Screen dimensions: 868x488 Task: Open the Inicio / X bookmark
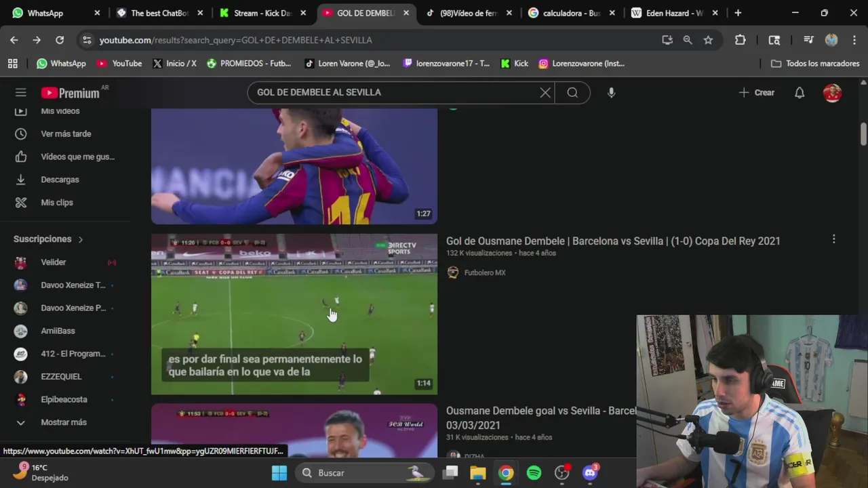click(174, 64)
